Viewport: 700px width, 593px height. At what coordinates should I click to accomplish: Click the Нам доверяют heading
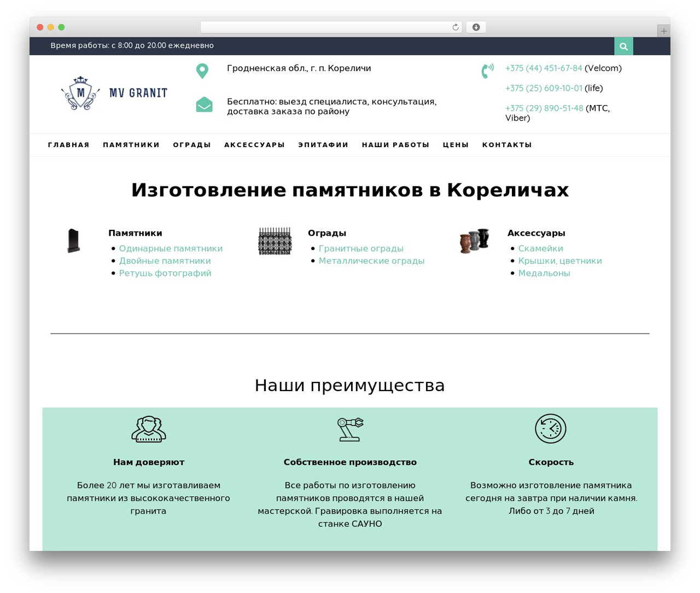(x=149, y=462)
